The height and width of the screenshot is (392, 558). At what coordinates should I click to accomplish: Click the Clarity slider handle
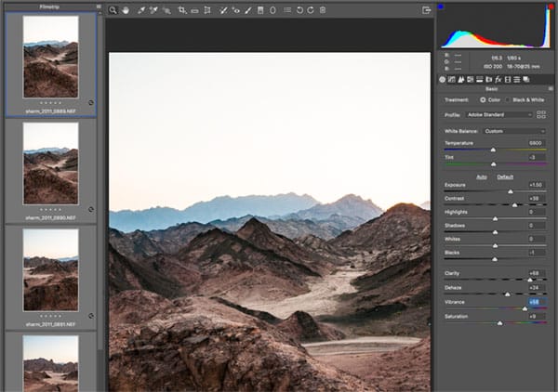coord(530,280)
